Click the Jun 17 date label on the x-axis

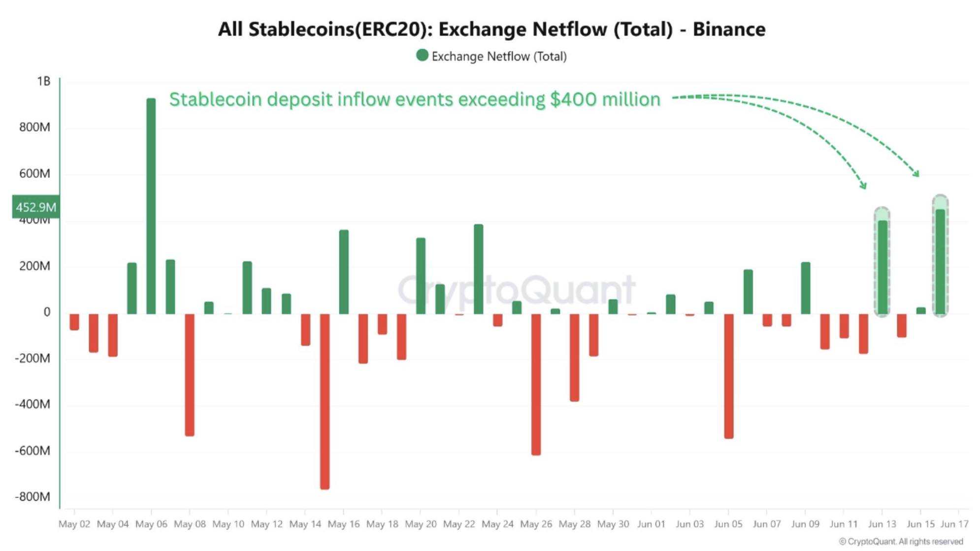pyautogui.click(x=954, y=524)
